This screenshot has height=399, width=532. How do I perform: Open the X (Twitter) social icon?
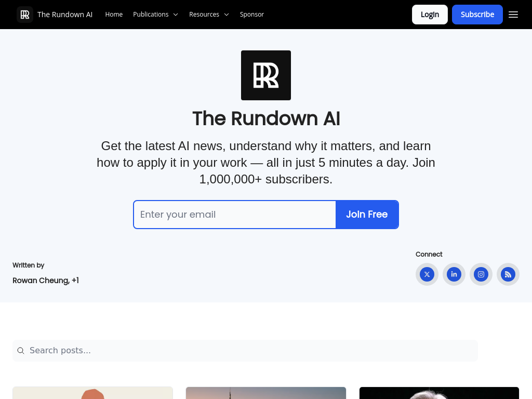point(427,274)
